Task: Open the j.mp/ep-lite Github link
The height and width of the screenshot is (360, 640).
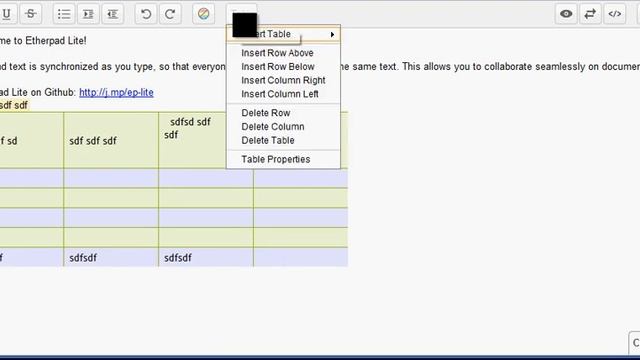Action: coord(116,92)
